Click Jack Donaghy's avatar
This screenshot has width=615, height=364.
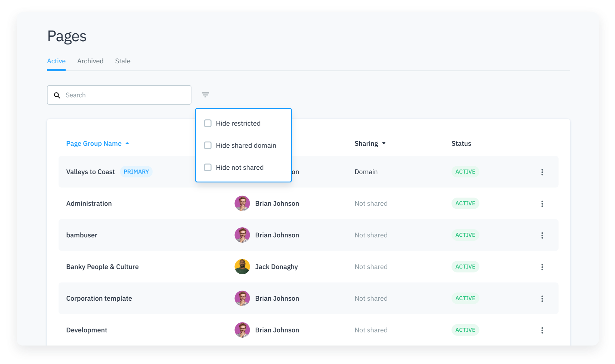tap(242, 267)
